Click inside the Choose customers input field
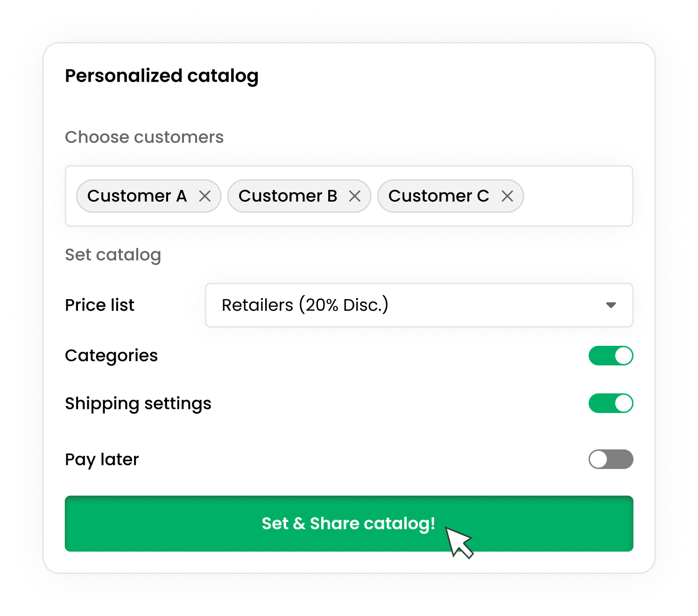The image size is (698, 616). point(577,196)
